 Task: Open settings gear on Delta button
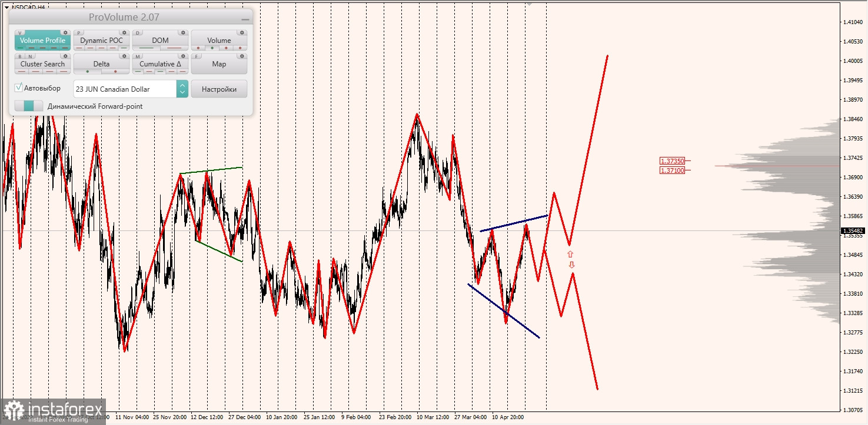coord(124,56)
